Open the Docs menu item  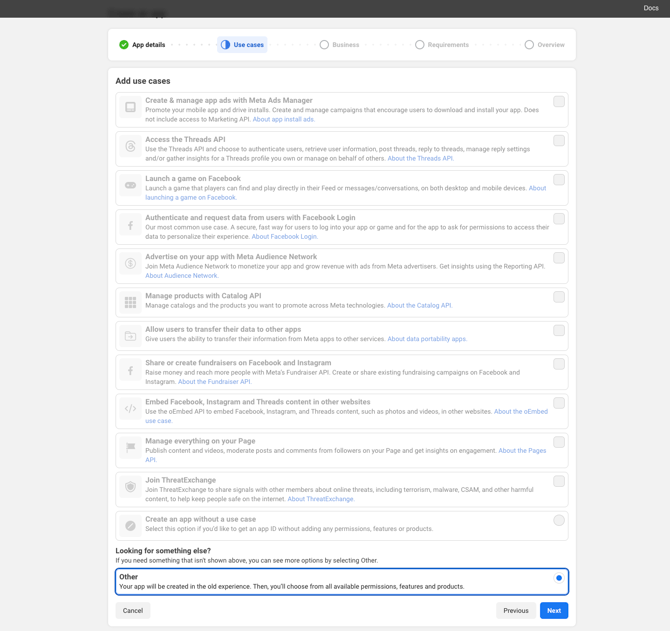(651, 8)
